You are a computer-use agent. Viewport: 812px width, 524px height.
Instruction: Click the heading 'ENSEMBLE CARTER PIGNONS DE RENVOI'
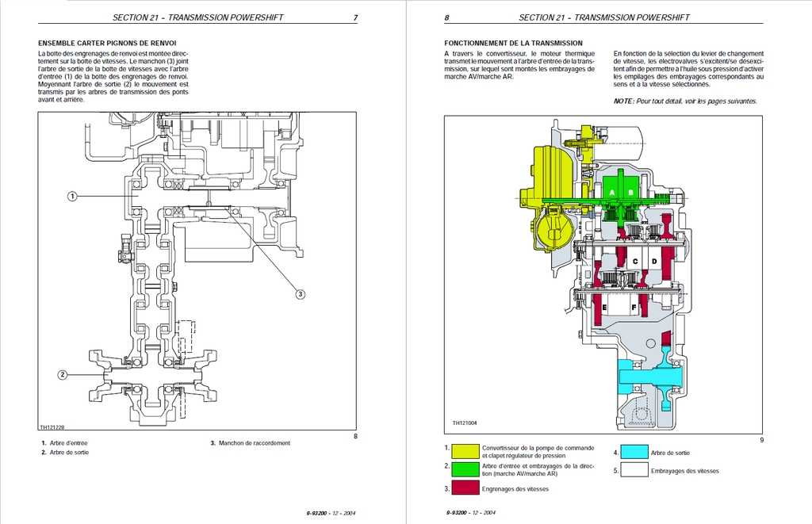pos(107,44)
